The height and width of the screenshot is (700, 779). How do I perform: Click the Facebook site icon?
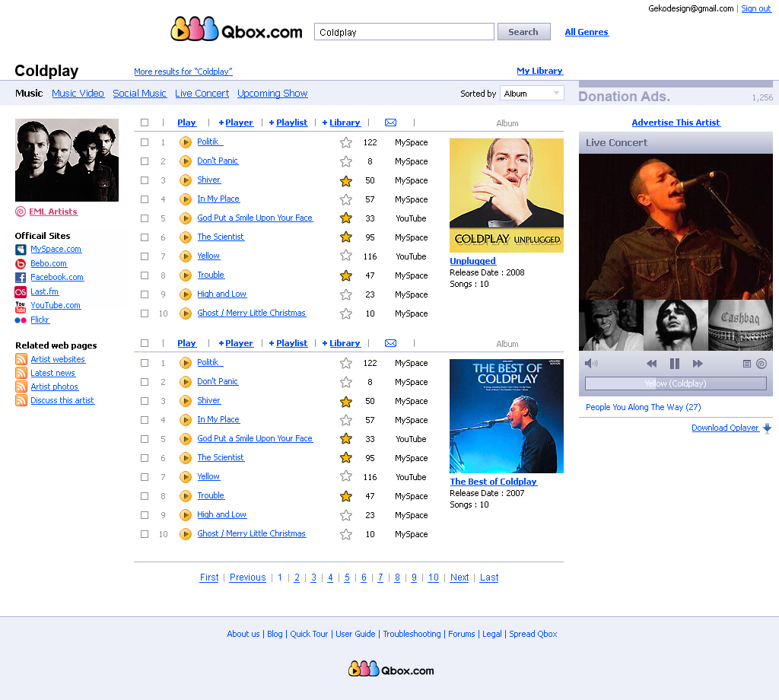[x=21, y=278]
